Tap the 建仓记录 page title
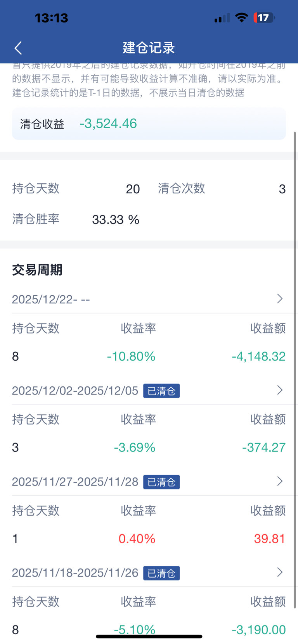 coord(149,48)
